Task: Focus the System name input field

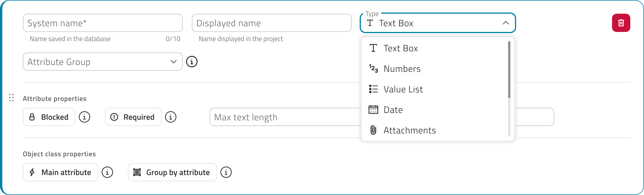Action: pyautogui.click(x=103, y=23)
